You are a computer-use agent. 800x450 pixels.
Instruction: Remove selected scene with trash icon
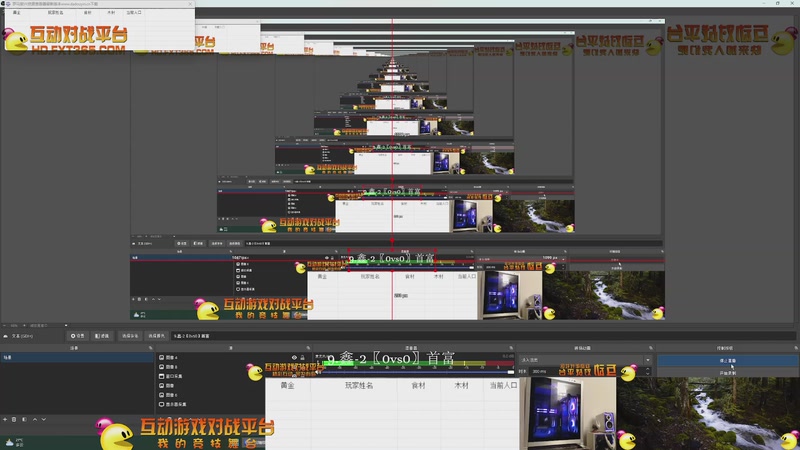(14, 419)
